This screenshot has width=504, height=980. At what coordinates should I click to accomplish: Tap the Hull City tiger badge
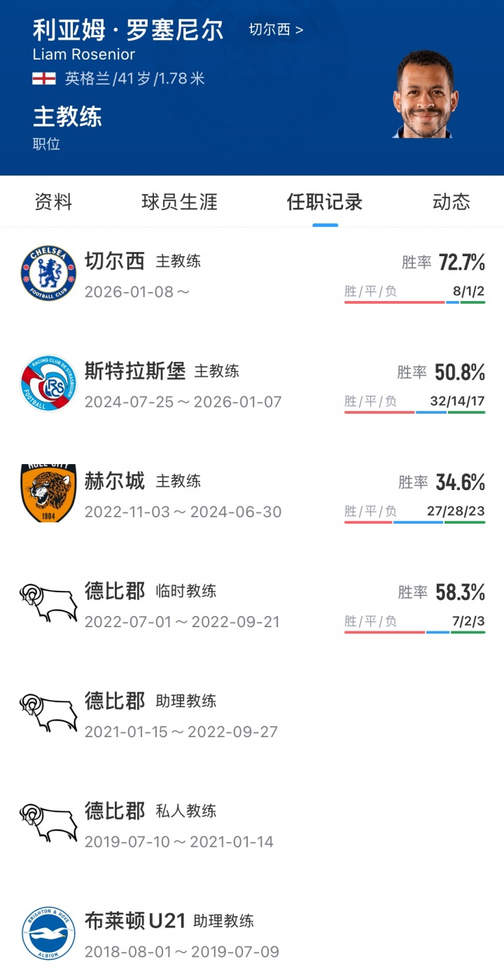tap(48, 493)
